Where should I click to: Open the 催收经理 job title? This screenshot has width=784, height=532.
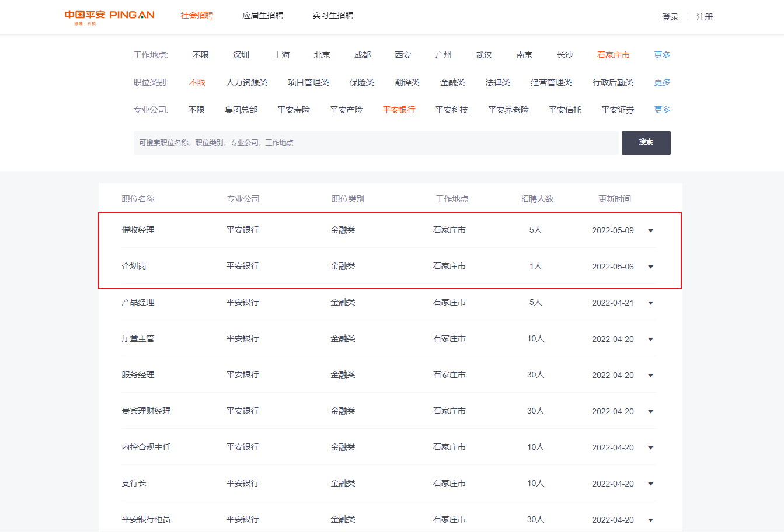point(138,230)
